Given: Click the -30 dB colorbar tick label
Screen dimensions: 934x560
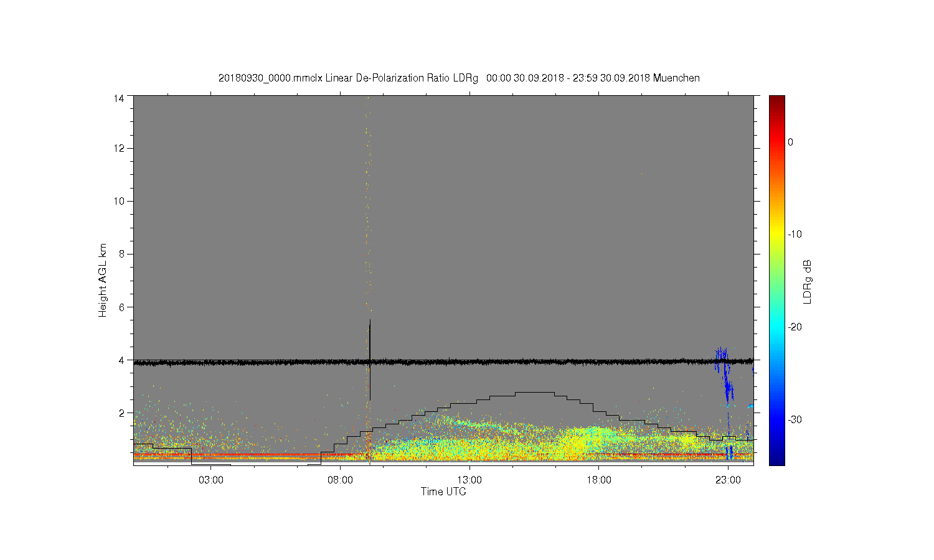Looking at the screenshot, I should (795, 420).
